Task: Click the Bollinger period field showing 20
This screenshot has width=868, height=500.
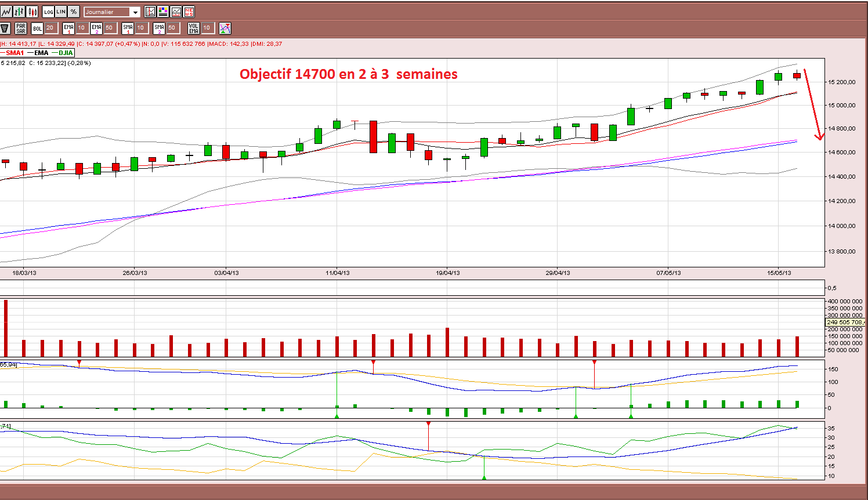Action: tap(51, 28)
